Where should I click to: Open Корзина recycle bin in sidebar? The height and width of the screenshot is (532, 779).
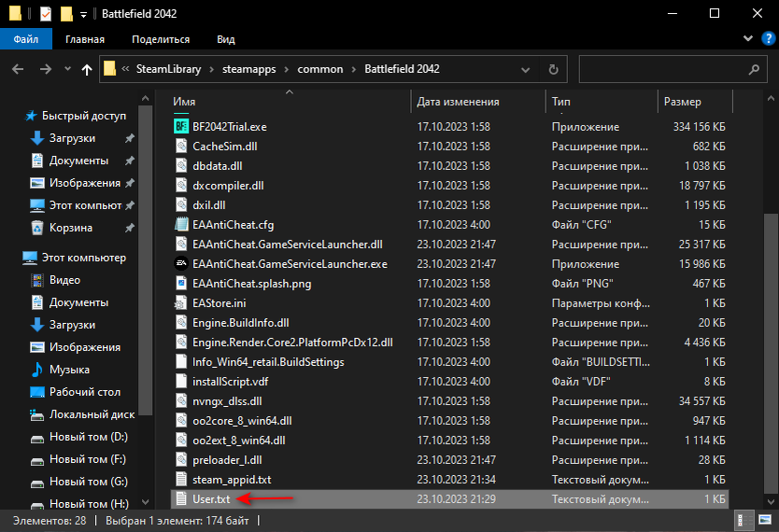click(x=71, y=228)
